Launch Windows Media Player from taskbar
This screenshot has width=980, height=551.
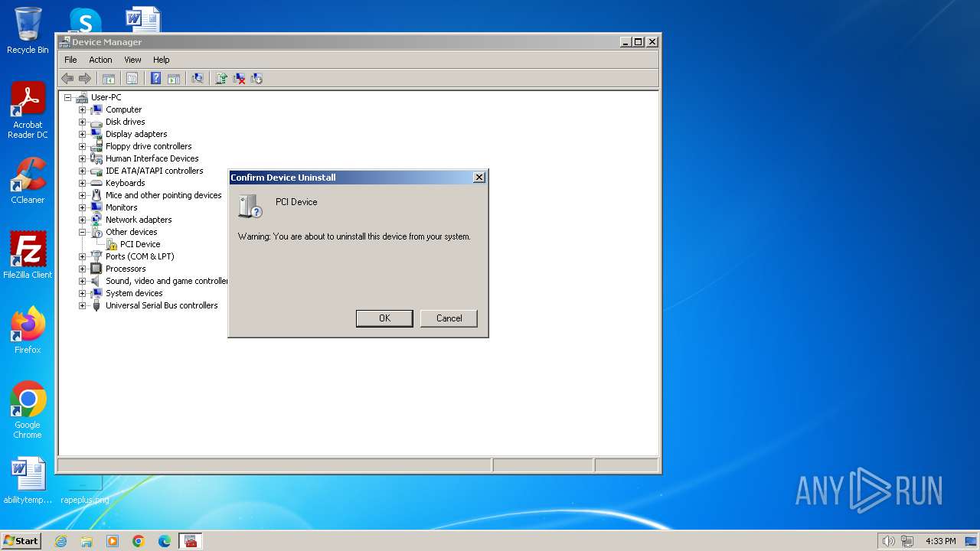[x=113, y=541]
